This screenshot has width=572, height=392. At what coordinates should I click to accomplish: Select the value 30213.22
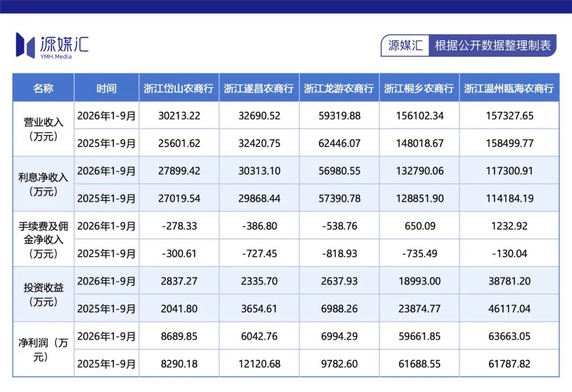(x=179, y=116)
